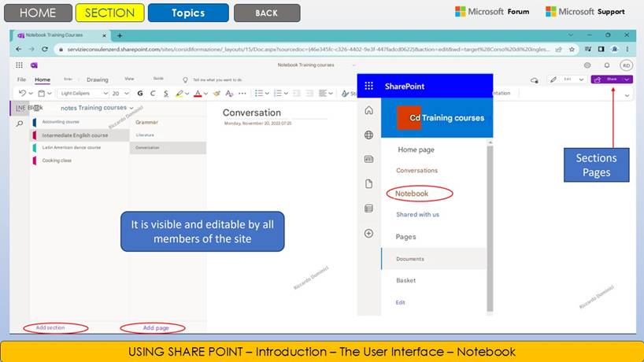This screenshot has width=644, height=362.
Task: Click the numbered list icon
Action: (278, 94)
